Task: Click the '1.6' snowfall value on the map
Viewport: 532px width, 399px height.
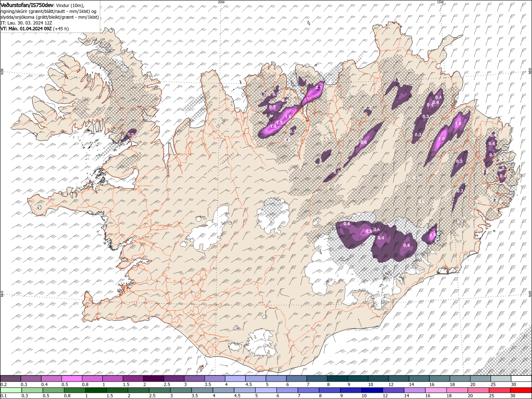Action: pyautogui.click(x=288, y=117)
